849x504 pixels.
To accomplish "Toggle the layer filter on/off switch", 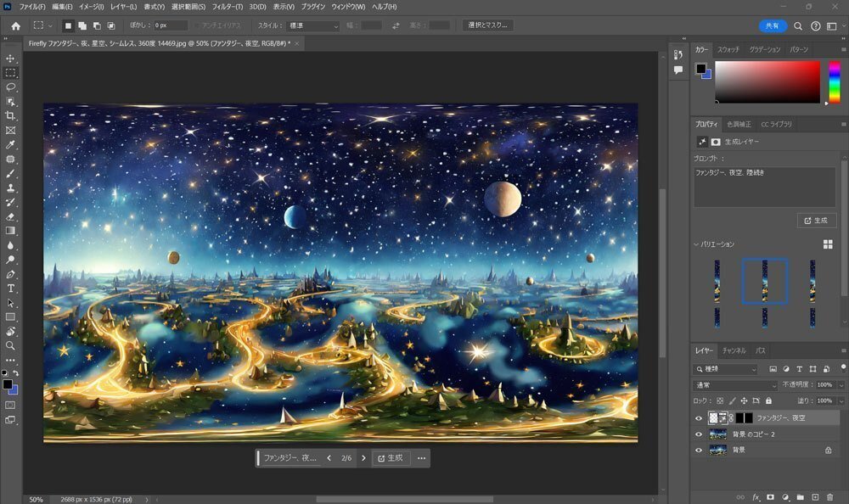I will coord(843,367).
